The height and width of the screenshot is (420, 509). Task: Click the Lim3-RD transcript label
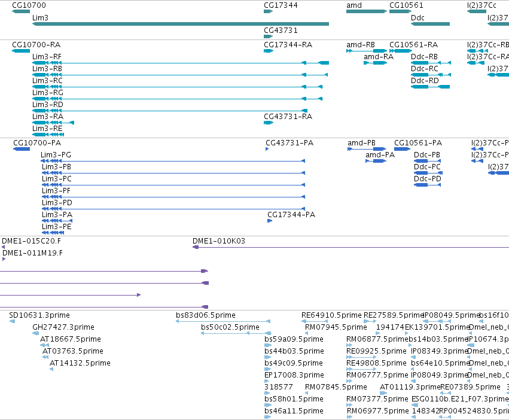coord(48,105)
